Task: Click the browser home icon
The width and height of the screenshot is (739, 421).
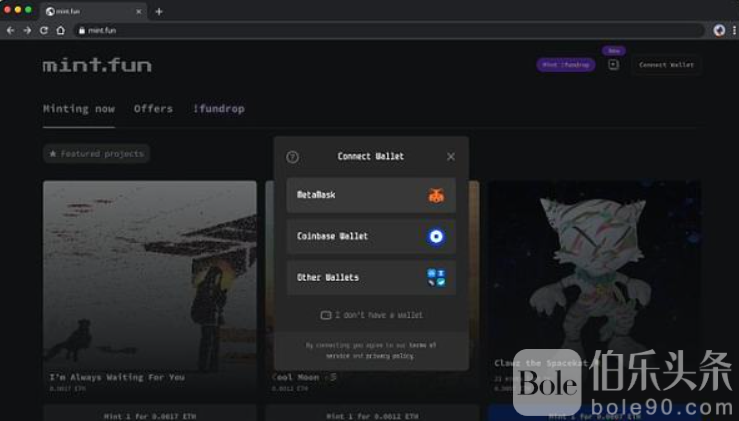Action: tap(61, 30)
